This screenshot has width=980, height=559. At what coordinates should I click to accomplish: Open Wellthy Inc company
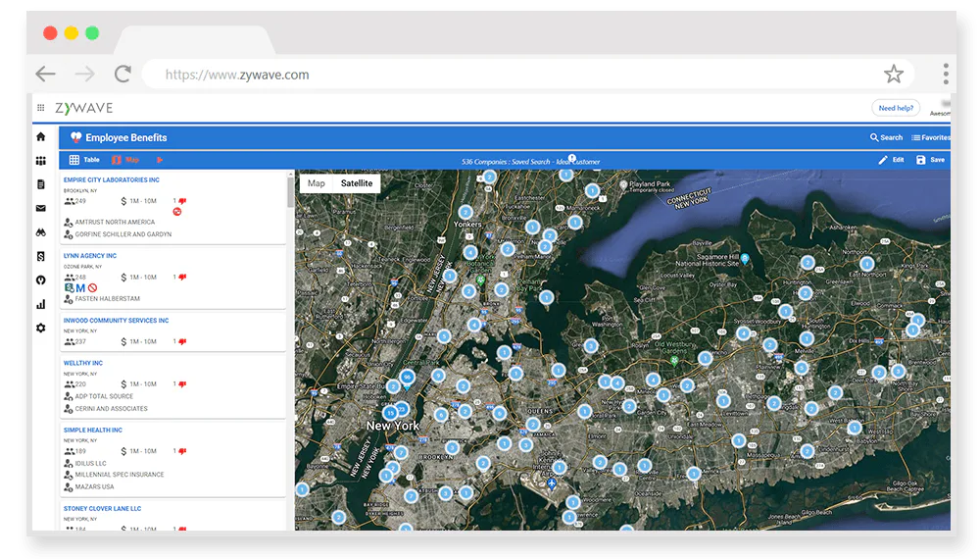(x=83, y=363)
